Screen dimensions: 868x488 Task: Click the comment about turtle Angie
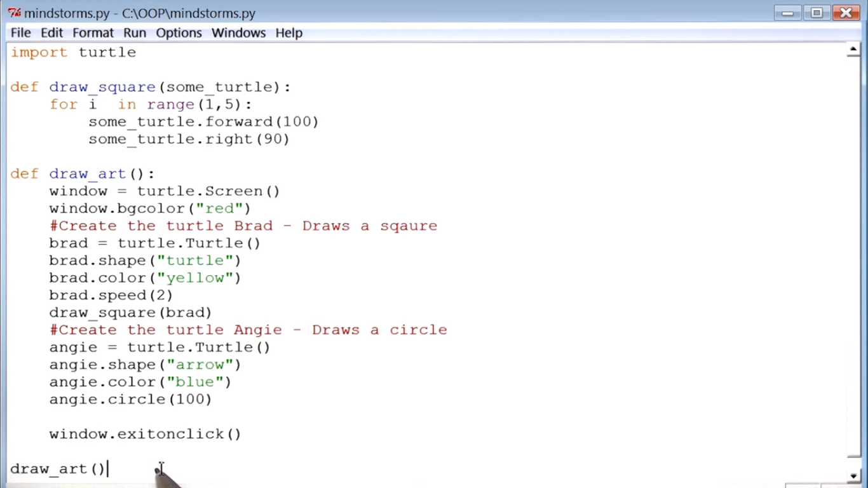click(248, 330)
